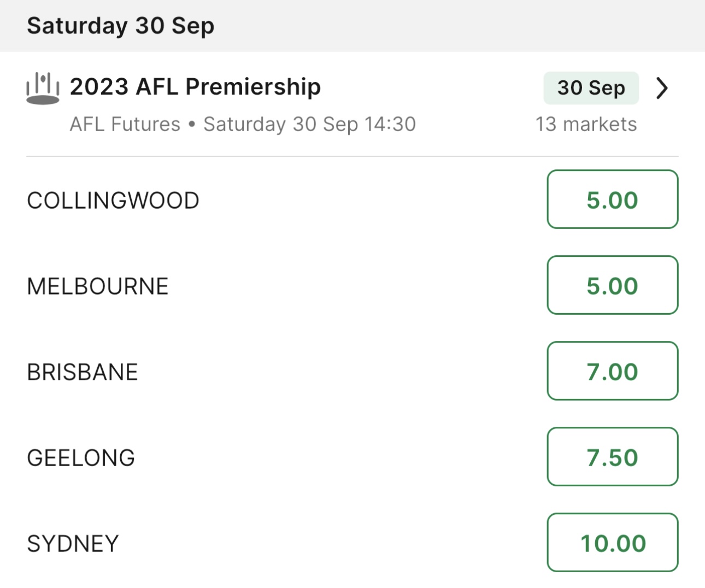Click the GEELONG team name
This screenshot has height=588, width=705.
(x=81, y=458)
